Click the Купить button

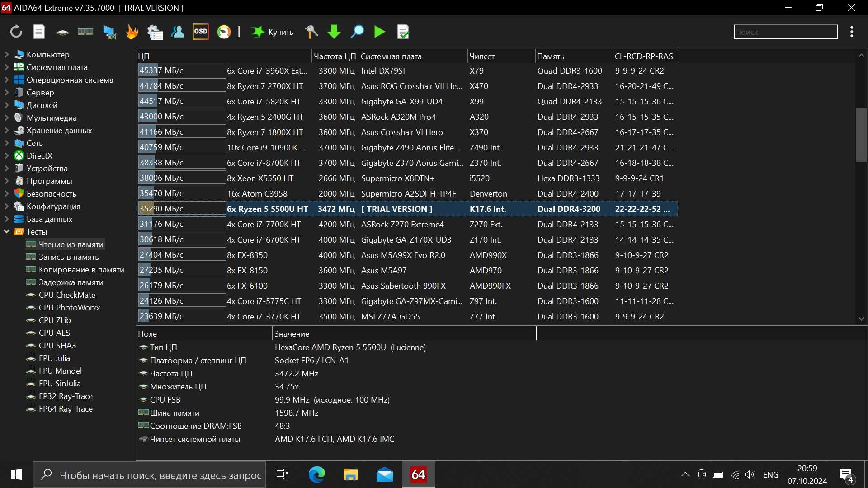coord(273,32)
